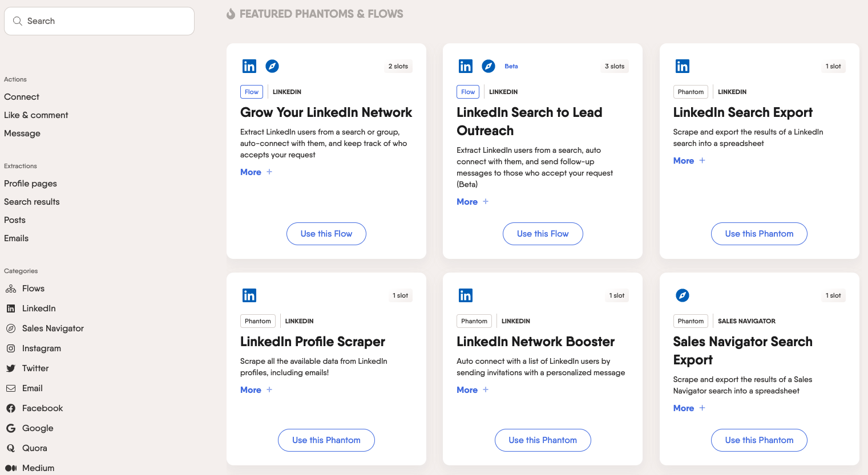Click the Quora icon in sidebar
Screen dimensions: 868x475
point(11,448)
